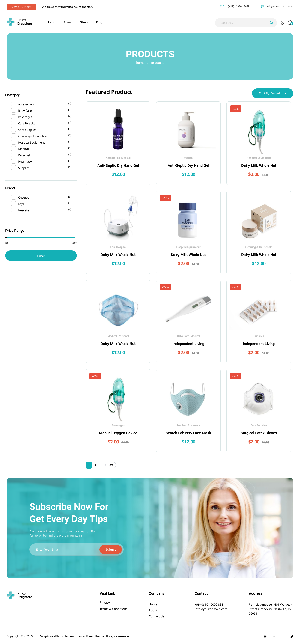Click the user account icon

pos(282,22)
